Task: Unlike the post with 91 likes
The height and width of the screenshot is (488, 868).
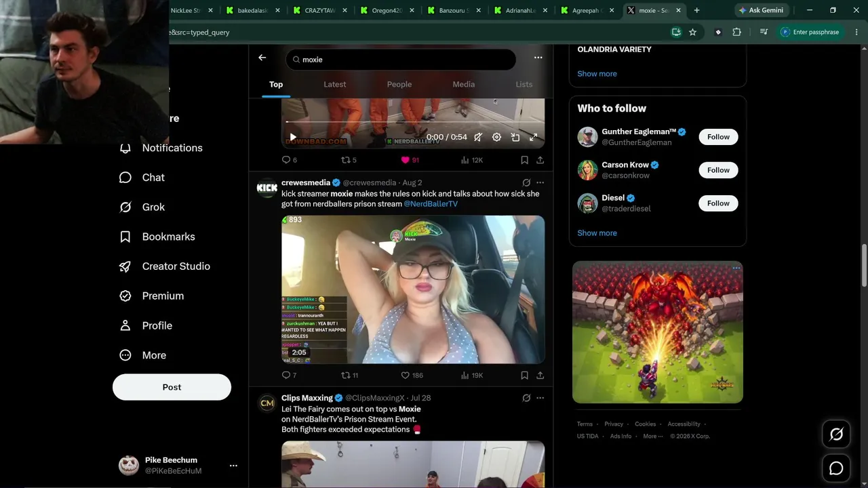Action: 410,160
